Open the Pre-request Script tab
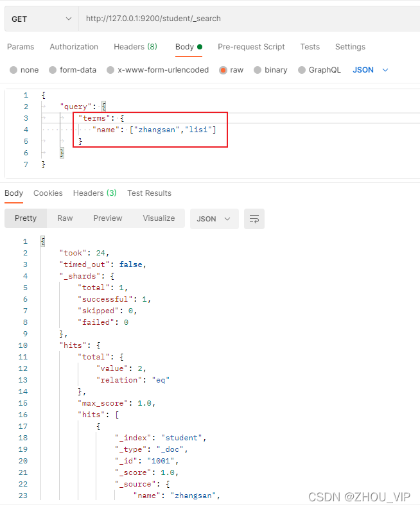The height and width of the screenshot is (509, 420). coord(251,47)
